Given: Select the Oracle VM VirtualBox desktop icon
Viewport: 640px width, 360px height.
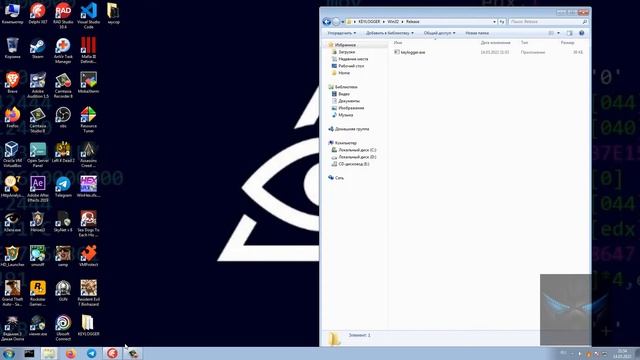Looking at the screenshot, I should tap(12, 154).
